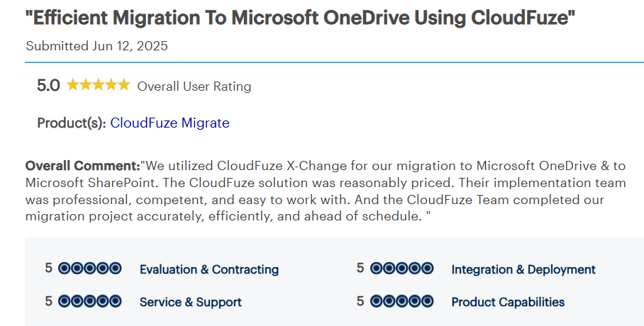
Task: Click the Product Capabilities label
Action: tap(508, 302)
